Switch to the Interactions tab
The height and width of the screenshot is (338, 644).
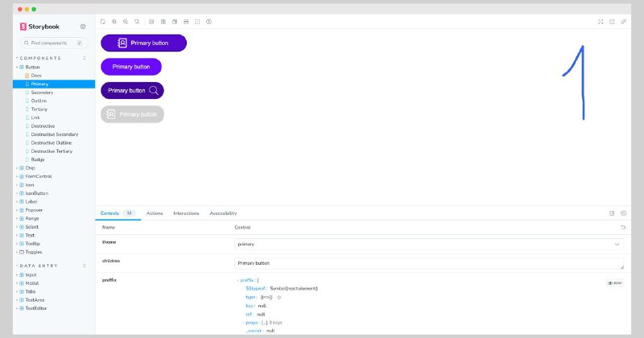pyautogui.click(x=186, y=213)
